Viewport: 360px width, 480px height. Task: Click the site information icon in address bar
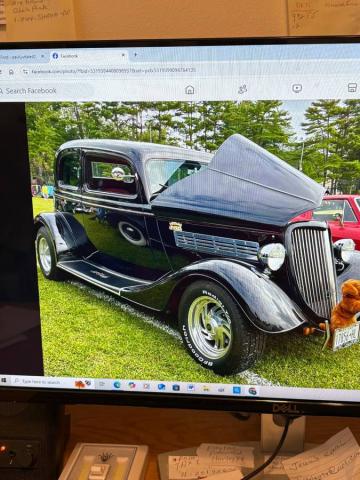tap(25, 71)
